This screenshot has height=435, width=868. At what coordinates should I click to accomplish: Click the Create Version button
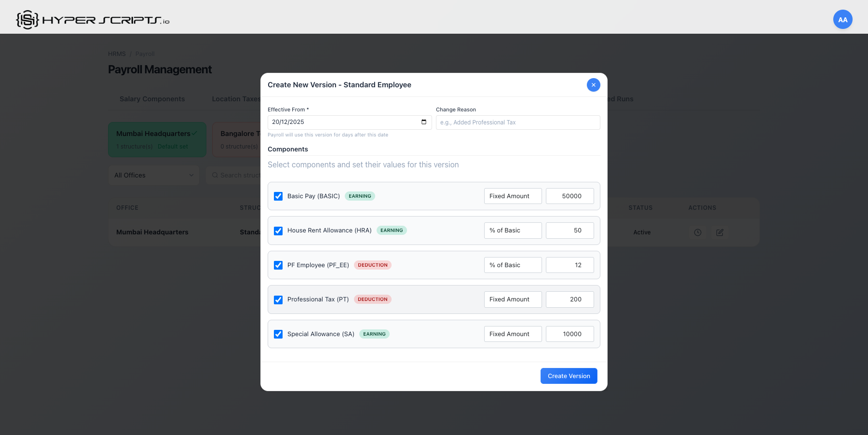coord(569,376)
